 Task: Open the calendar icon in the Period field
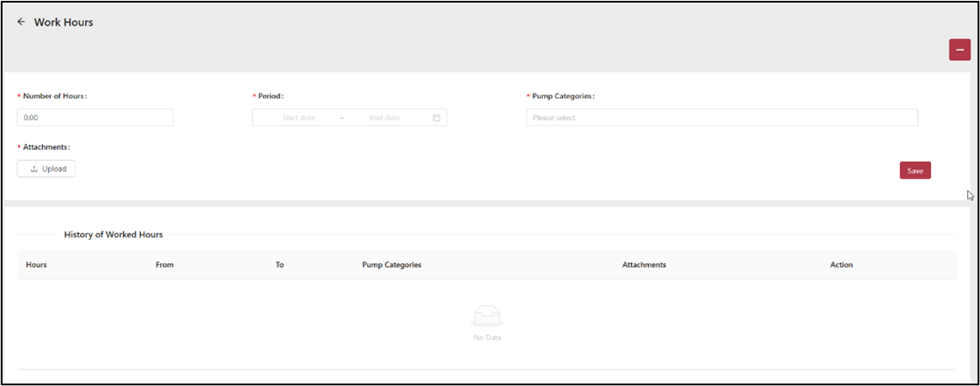tap(437, 118)
